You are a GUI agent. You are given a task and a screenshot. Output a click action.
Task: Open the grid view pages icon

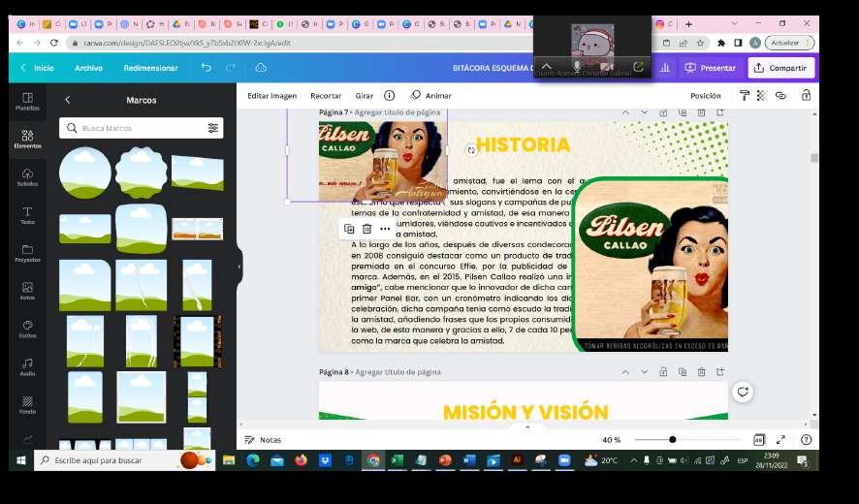(x=759, y=439)
